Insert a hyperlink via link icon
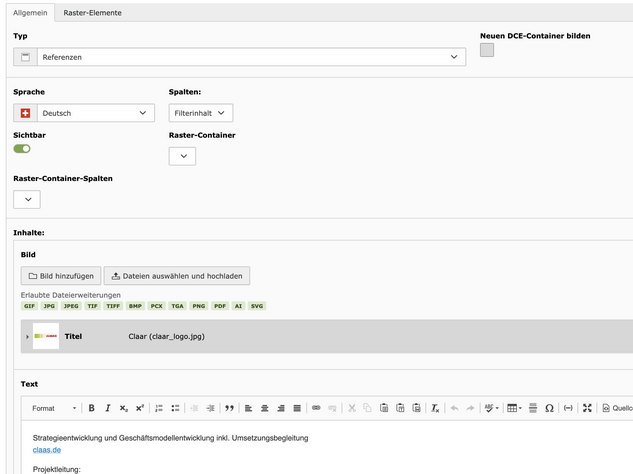Image resolution: width=633 pixels, height=474 pixels. pos(316,408)
